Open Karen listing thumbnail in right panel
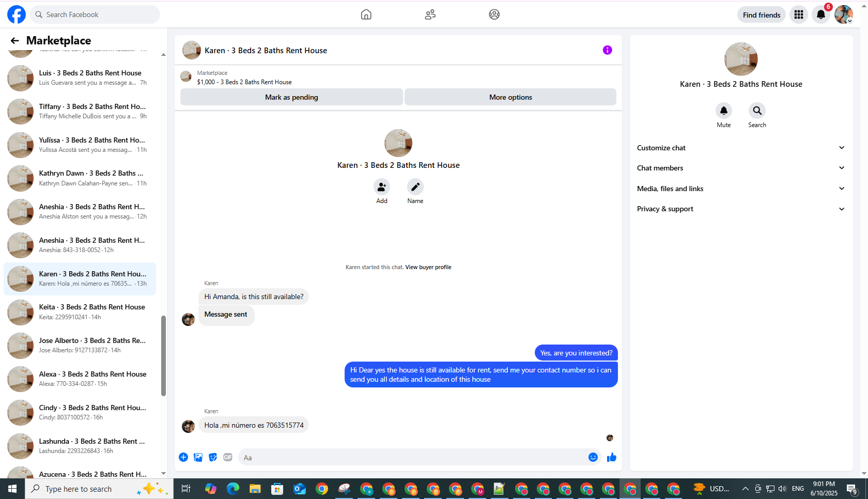This screenshot has height=499, width=868. (741, 59)
